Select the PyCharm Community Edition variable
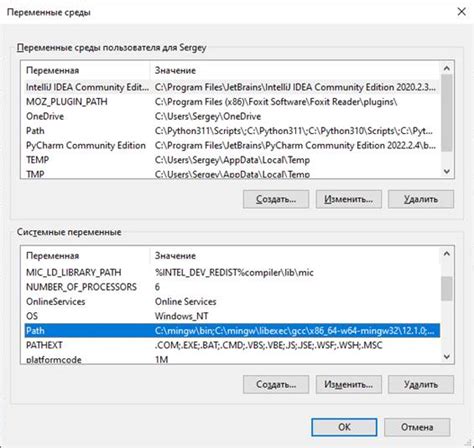The height and width of the screenshot is (448, 474). (232, 146)
